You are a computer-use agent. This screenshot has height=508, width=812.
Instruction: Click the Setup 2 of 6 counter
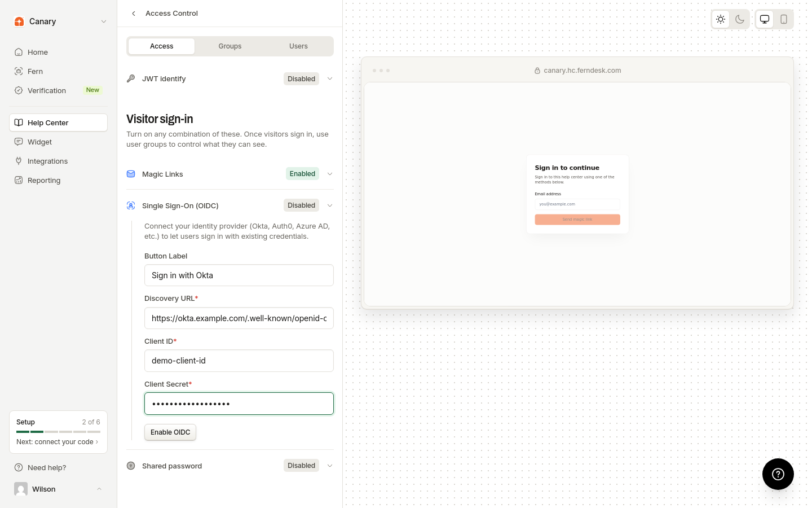(x=91, y=422)
